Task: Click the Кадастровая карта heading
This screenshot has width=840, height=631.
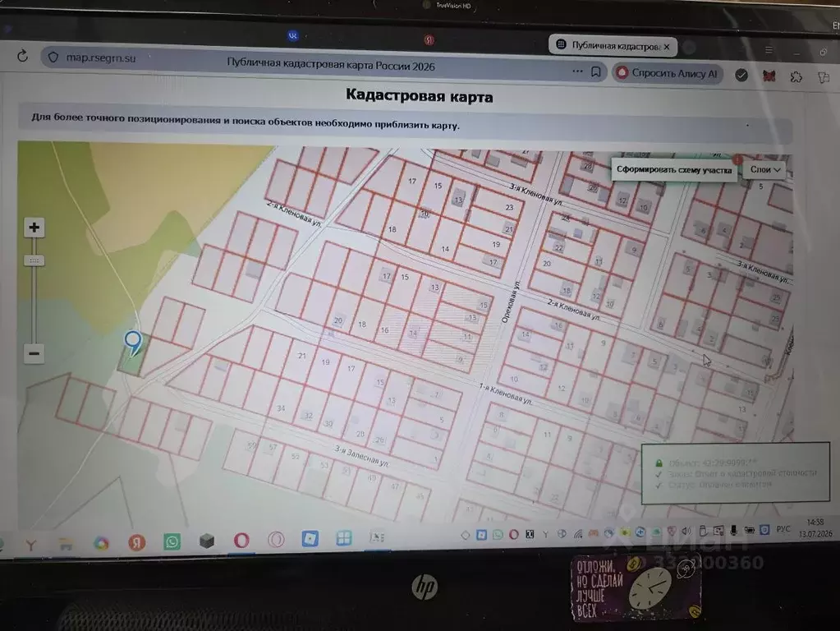Action: point(420,96)
